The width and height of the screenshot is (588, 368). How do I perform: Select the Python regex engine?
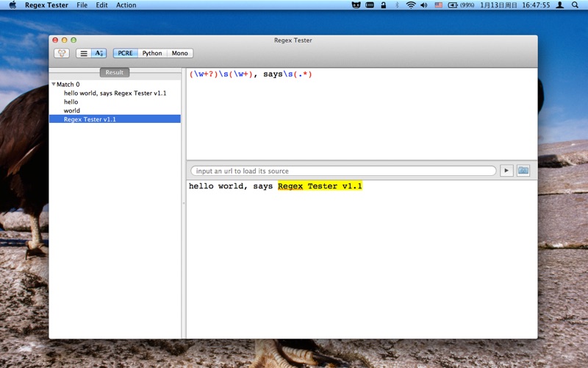click(152, 53)
